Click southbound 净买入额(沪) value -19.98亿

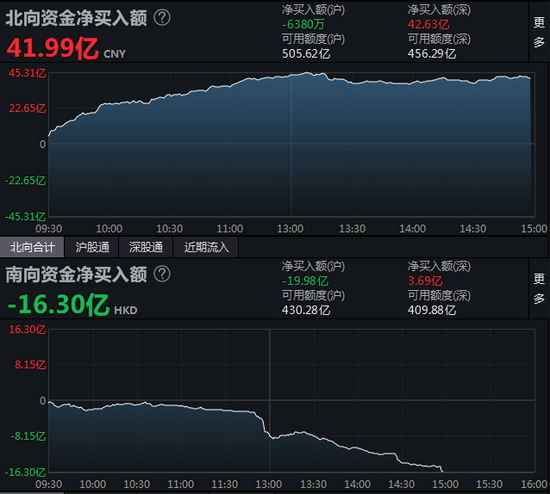pyautogui.click(x=305, y=281)
